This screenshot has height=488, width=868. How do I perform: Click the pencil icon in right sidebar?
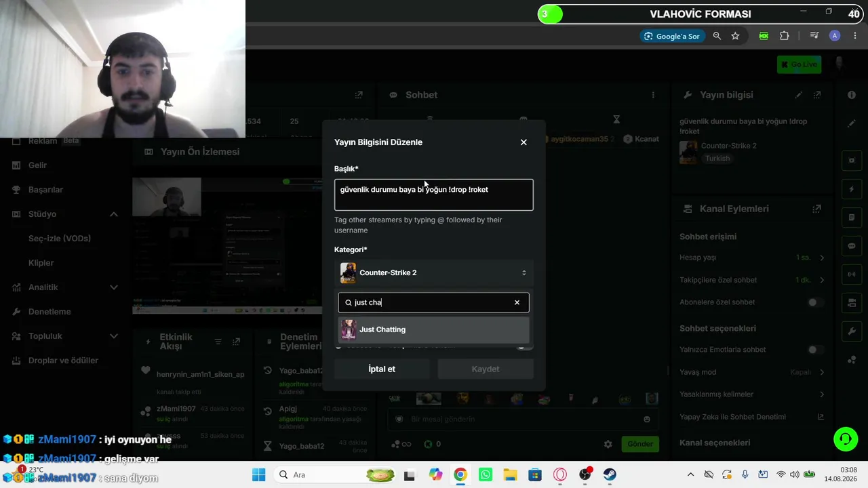point(852,124)
